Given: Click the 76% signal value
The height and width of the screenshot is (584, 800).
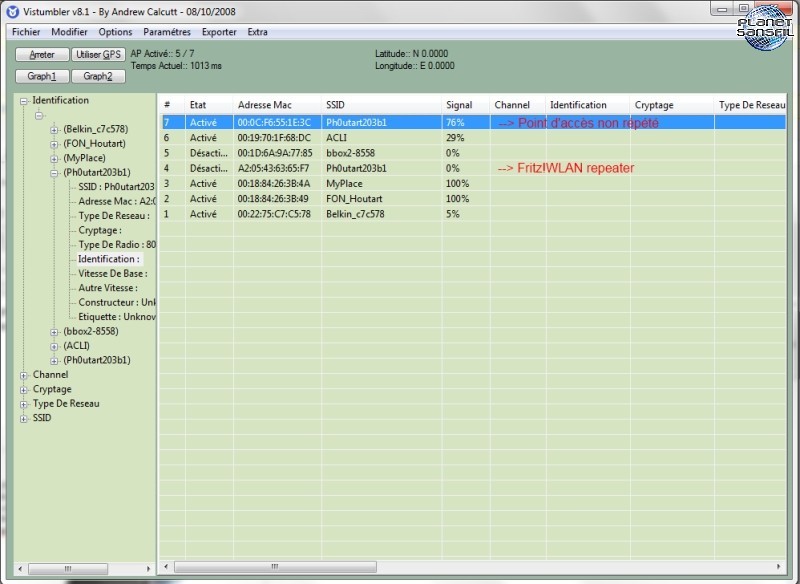Looking at the screenshot, I should (455, 122).
